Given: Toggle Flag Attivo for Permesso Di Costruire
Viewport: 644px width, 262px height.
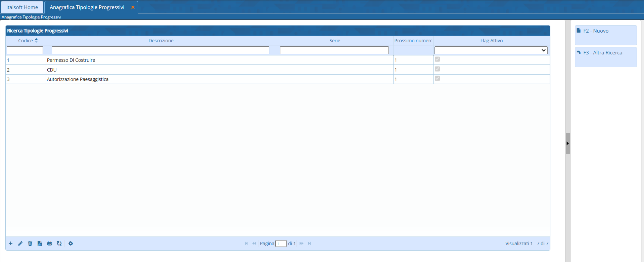Looking at the screenshot, I should [x=437, y=59].
